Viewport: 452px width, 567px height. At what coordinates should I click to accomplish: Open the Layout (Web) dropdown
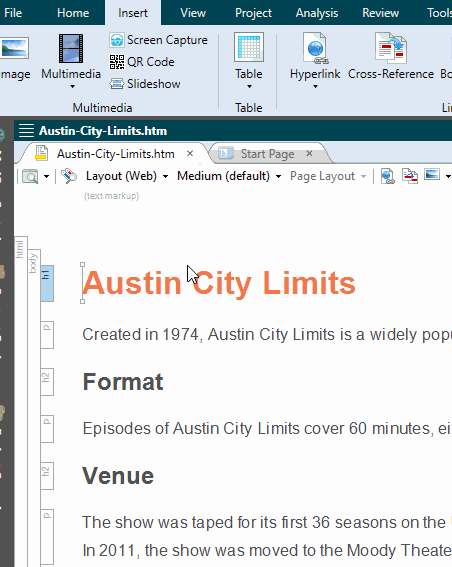127,176
